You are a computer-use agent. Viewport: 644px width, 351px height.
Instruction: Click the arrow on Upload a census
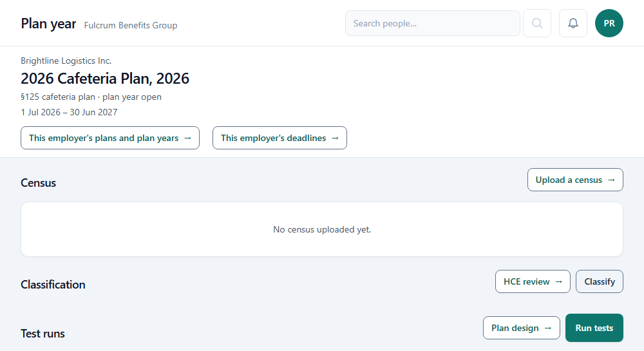tap(611, 180)
